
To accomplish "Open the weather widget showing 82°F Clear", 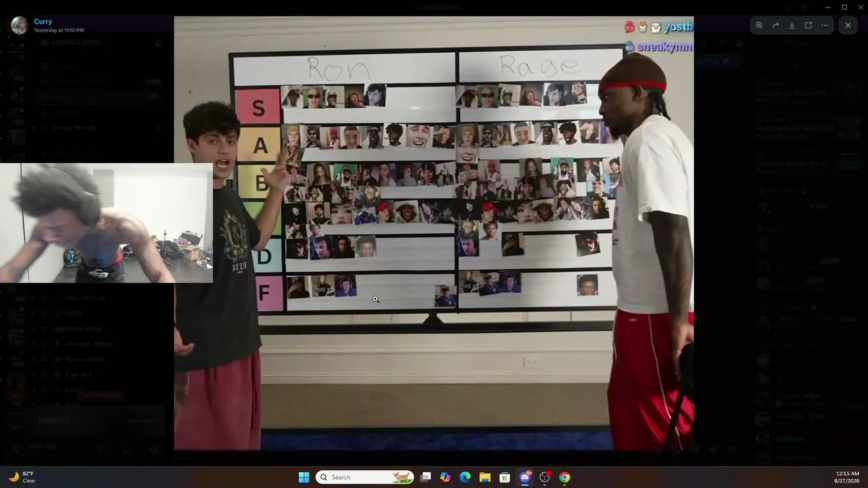I will tap(22, 477).
